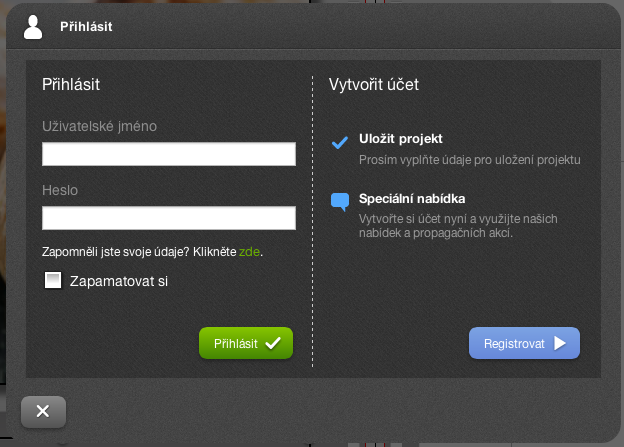Click the Uživatelské jméno field label
The height and width of the screenshot is (447, 624).
pos(99,126)
